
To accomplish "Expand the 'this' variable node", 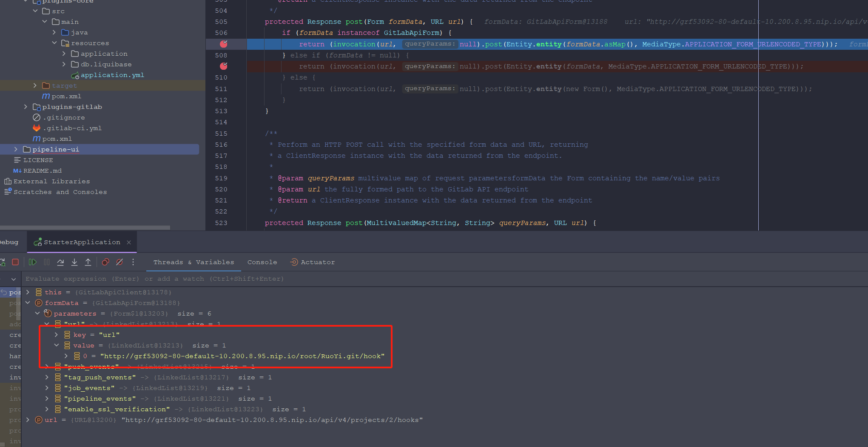I will tap(28, 292).
